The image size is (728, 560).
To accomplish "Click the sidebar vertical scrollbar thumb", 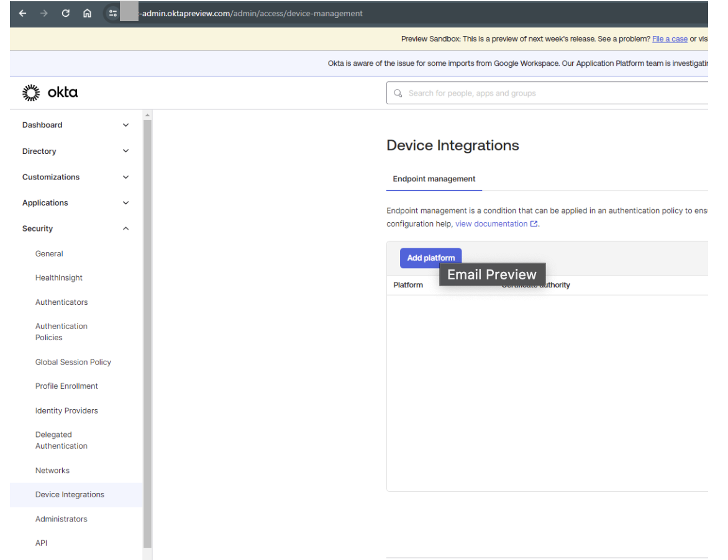I will coord(147,334).
